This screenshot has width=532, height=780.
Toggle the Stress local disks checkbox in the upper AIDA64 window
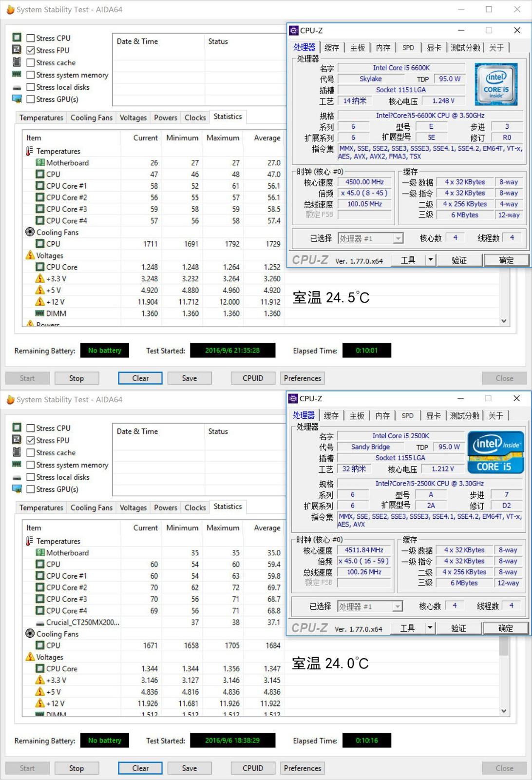pyautogui.click(x=31, y=87)
